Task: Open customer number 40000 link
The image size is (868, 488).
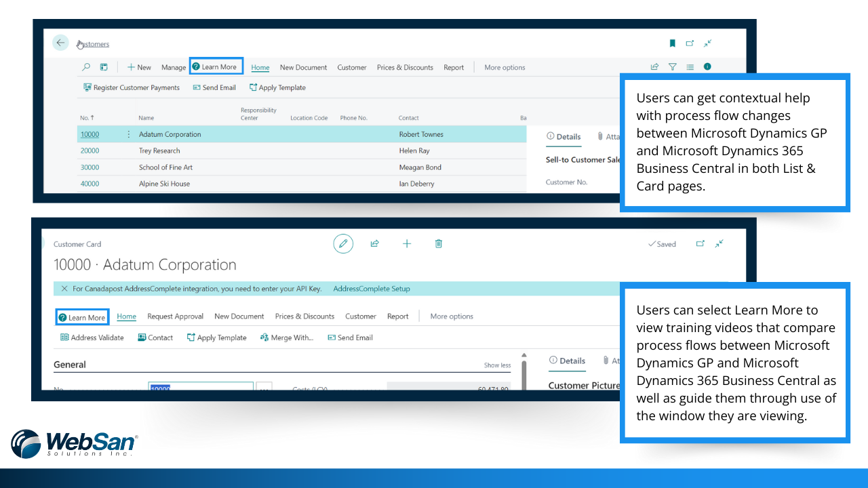Action: [x=90, y=184]
